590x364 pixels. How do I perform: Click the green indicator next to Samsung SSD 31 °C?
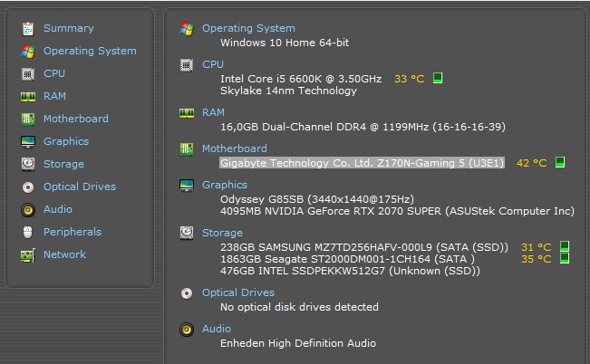(565, 246)
